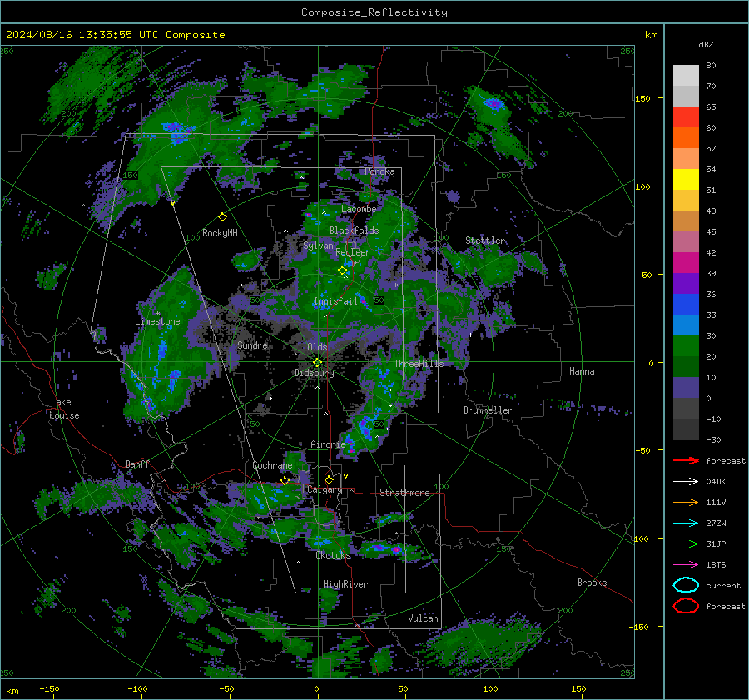Select the purple 36–39 dBZ legend swatch
Image resolution: width=749 pixels, height=700 pixels.
(x=686, y=283)
